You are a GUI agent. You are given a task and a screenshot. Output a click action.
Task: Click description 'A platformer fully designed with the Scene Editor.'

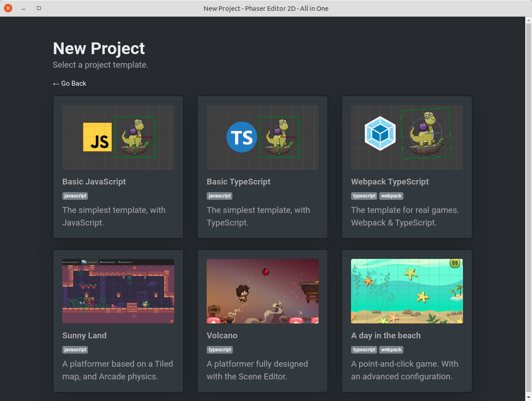pos(257,370)
